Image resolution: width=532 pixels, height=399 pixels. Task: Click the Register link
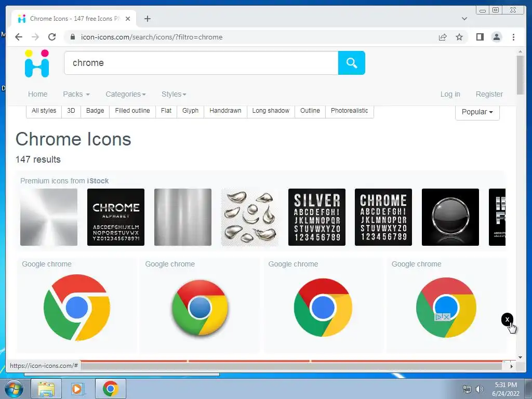pyautogui.click(x=489, y=94)
